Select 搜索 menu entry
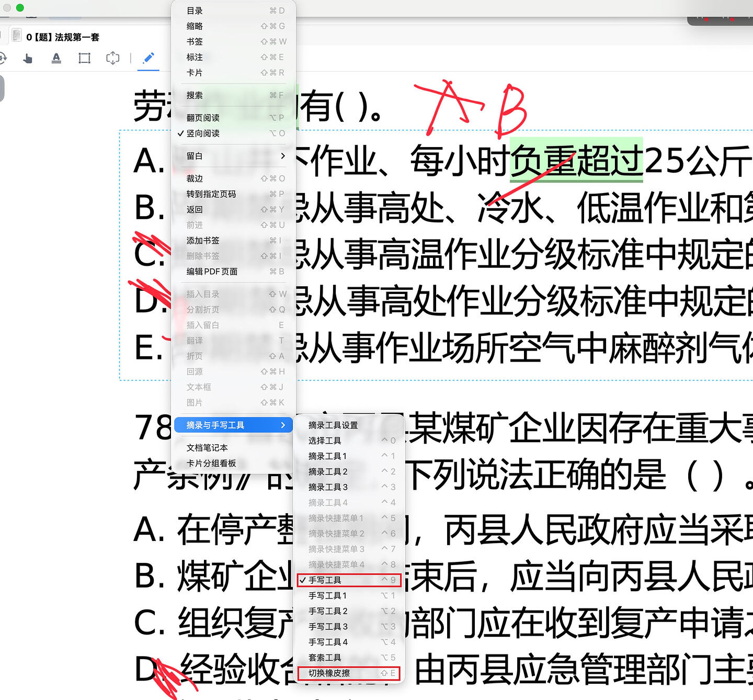Image resolution: width=753 pixels, height=700 pixels. coord(233,95)
